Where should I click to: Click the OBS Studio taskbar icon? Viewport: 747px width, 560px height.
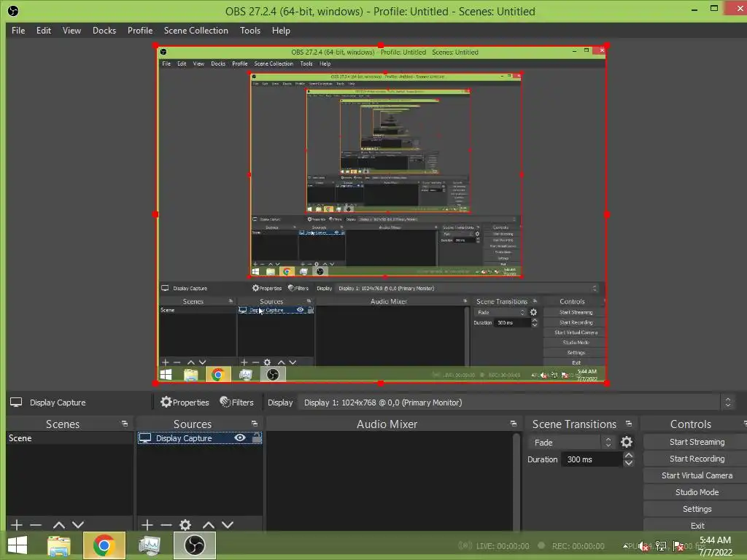[x=194, y=545]
